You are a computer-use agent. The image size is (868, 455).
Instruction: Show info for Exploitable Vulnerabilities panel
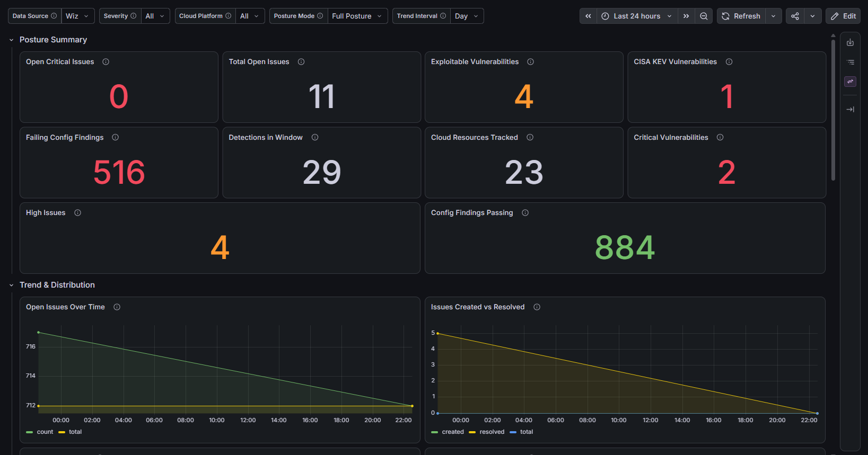[530, 62]
